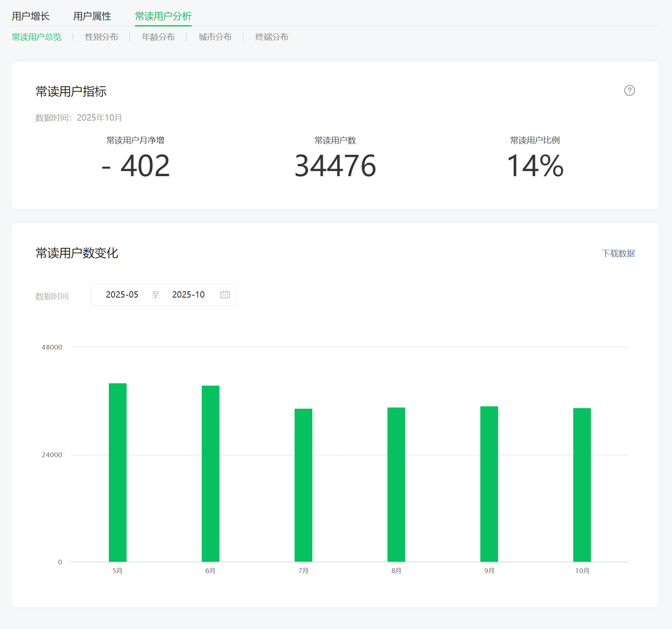
Task: Click the 常读用户数 value 34476
Action: pos(335,166)
